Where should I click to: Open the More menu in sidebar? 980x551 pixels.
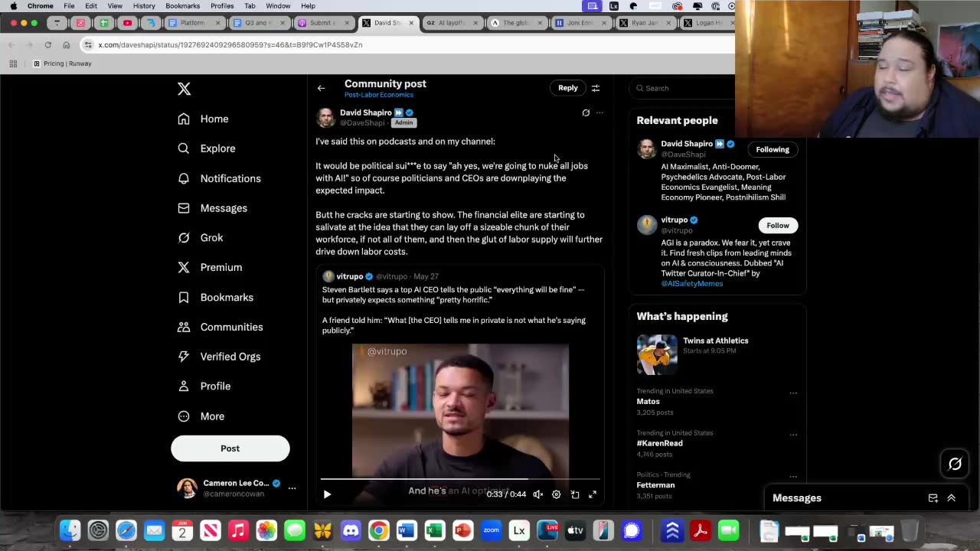[x=201, y=416]
